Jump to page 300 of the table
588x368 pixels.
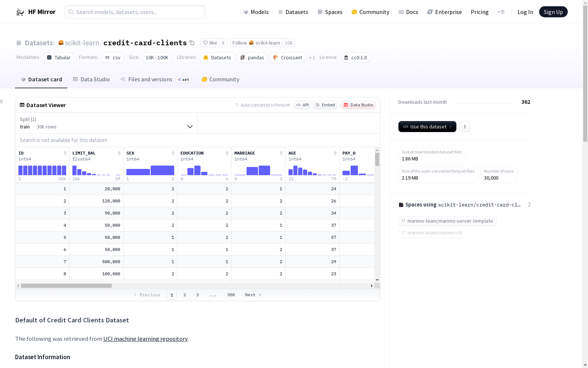tap(231, 295)
